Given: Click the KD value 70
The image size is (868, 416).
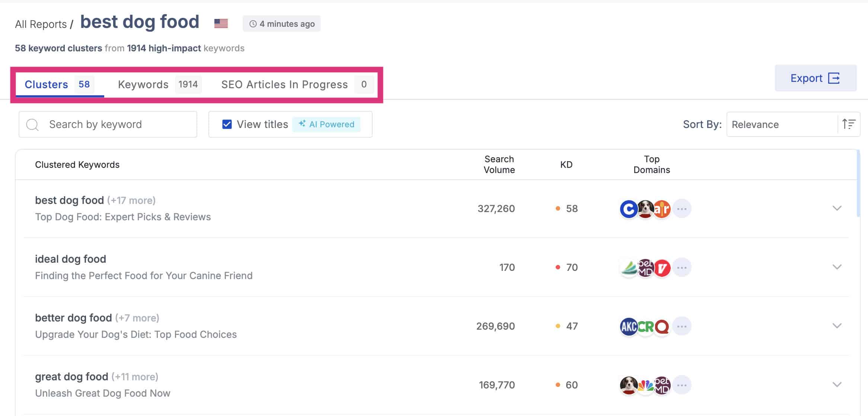Looking at the screenshot, I should pos(572,267).
